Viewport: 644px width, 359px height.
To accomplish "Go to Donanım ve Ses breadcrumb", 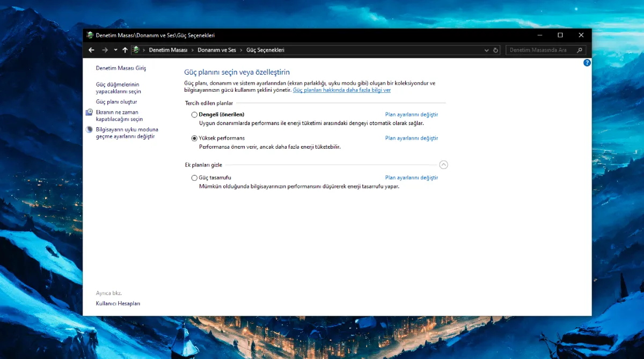I will (216, 50).
